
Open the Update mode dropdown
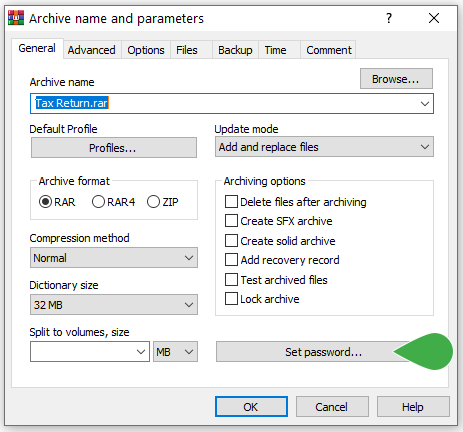[324, 147]
